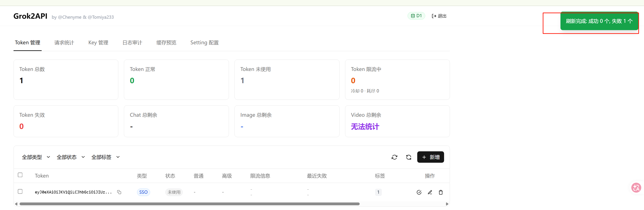
Task: Switch to the 请求统计 tab
Action: pos(64,43)
